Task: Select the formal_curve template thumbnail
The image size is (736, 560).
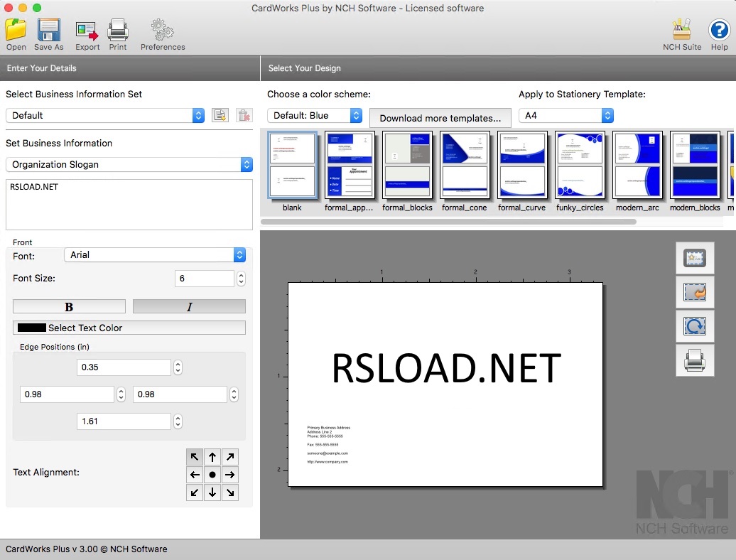Action: click(521, 166)
